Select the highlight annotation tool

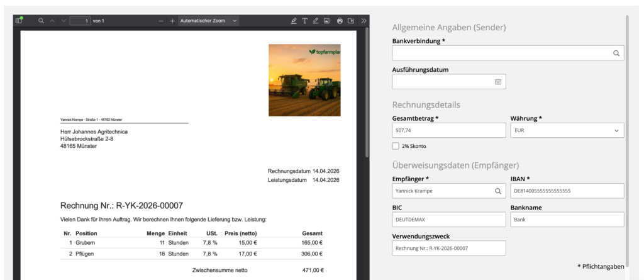coord(294,21)
